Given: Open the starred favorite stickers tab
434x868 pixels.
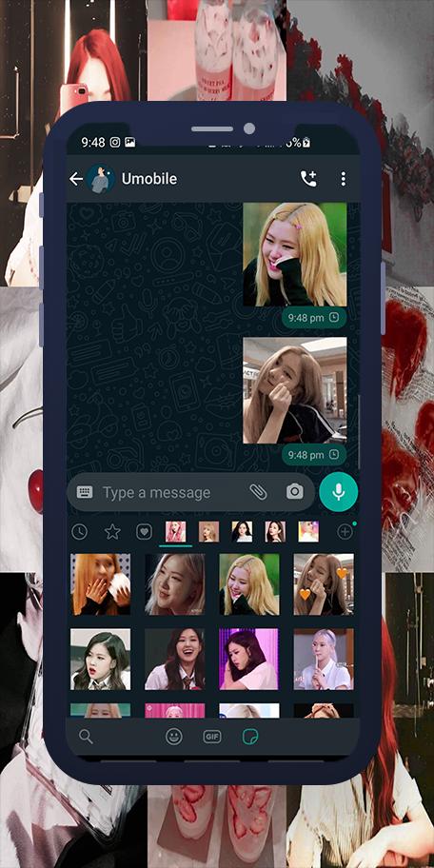Looking at the screenshot, I should tap(112, 532).
